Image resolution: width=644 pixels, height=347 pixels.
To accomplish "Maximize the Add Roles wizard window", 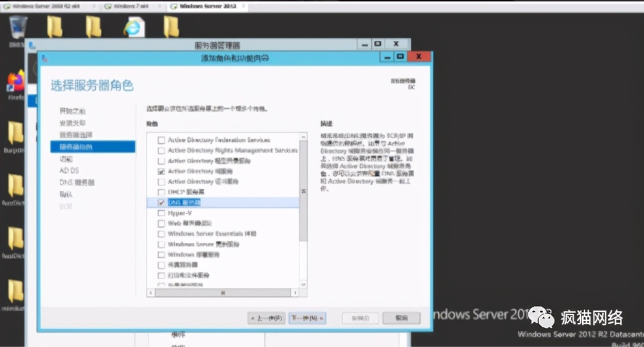I will tap(400, 57).
